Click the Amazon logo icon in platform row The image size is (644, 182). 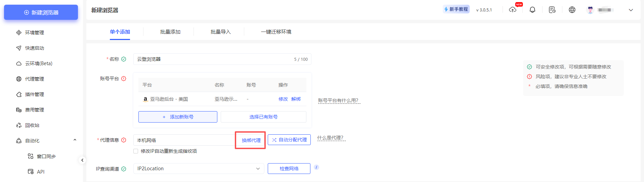145,99
